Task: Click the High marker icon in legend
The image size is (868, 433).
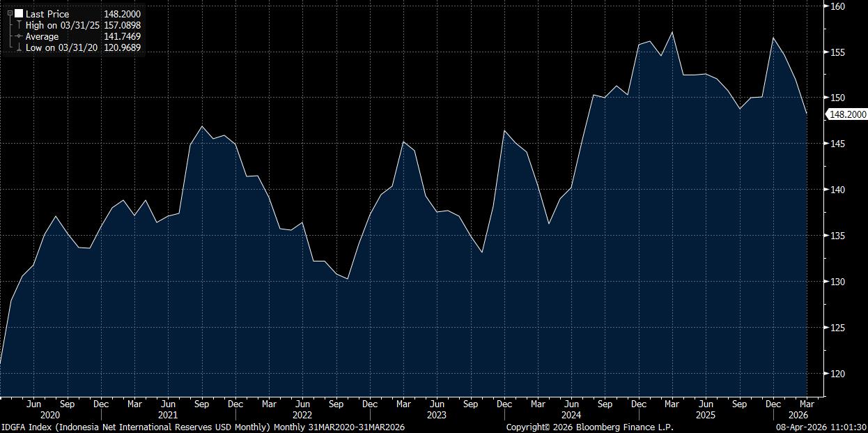Action: [19, 25]
